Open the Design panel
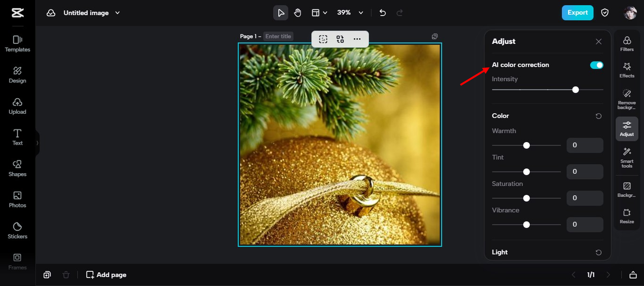This screenshot has width=644, height=286. (18, 75)
